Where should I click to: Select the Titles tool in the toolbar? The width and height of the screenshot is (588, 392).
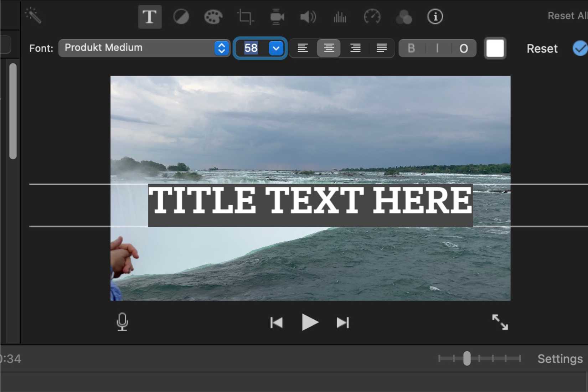coord(150,16)
